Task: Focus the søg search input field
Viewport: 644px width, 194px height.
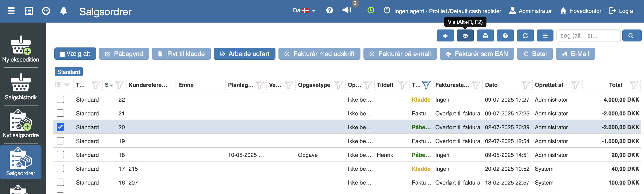Action: pos(588,36)
